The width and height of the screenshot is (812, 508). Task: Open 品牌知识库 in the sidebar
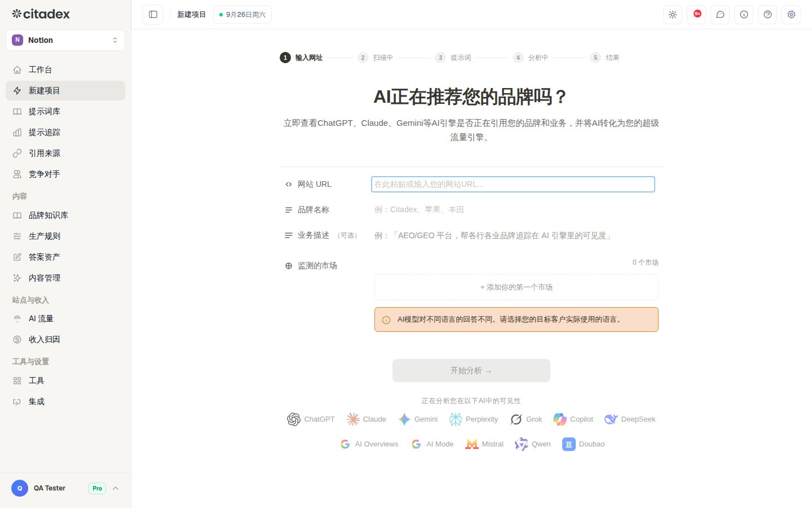[65, 215]
